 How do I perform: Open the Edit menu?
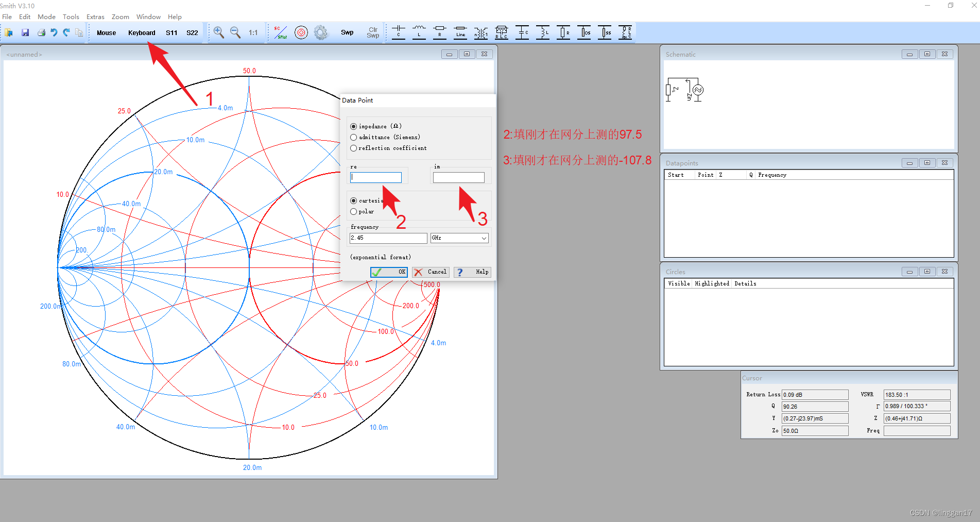[25, 17]
